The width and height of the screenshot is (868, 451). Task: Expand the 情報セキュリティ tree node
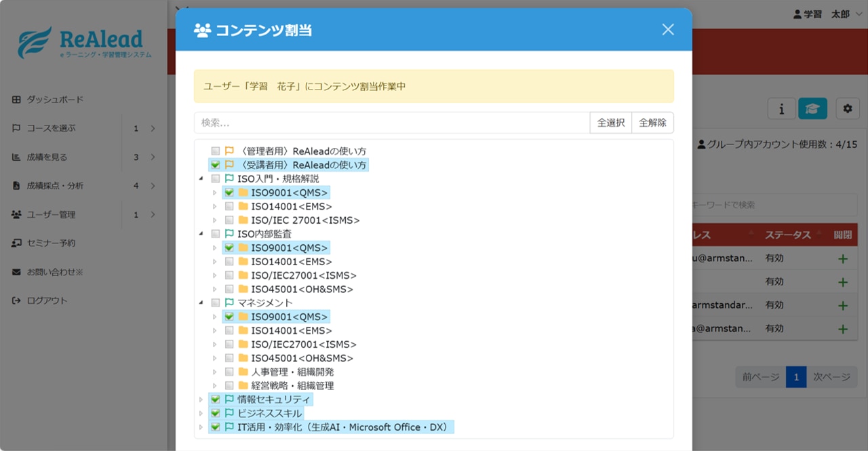point(201,399)
